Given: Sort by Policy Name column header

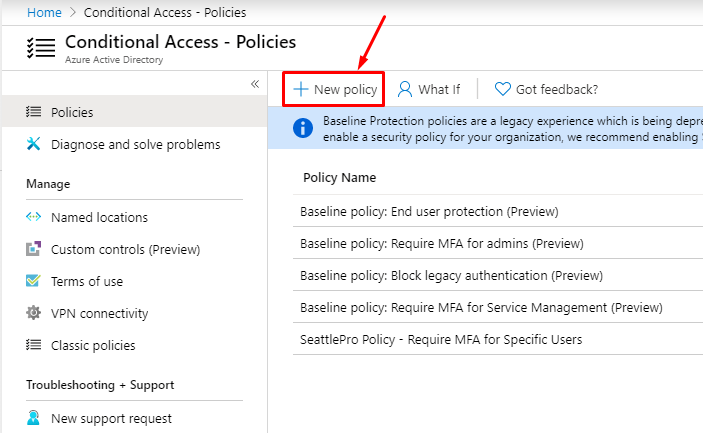Looking at the screenshot, I should coord(340,178).
